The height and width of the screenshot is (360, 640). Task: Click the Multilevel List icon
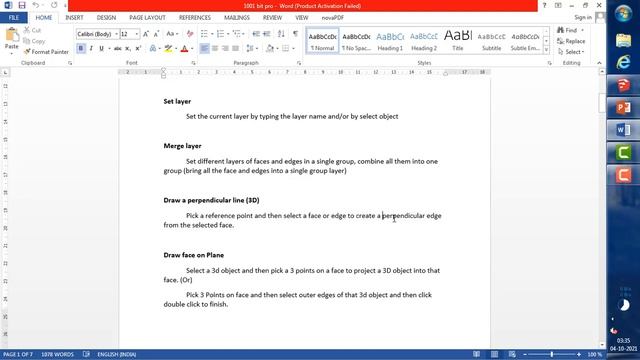236,34
